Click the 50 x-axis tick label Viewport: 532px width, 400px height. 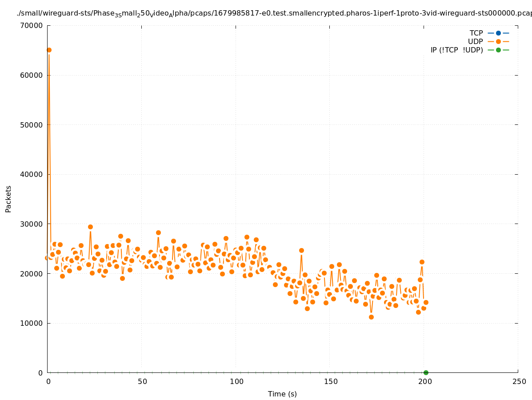click(142, 381)
